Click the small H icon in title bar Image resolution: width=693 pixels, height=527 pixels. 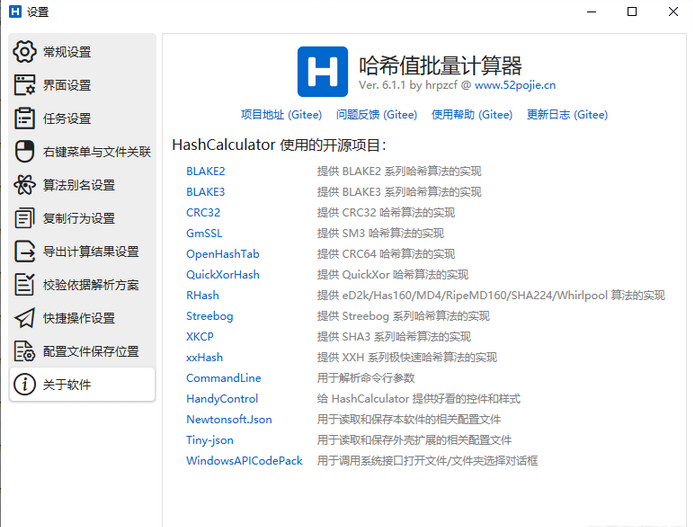point(15,11)
